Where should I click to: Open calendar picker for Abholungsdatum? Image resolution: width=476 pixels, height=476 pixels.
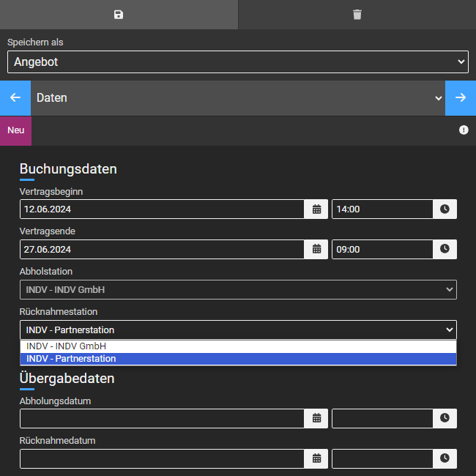pyautogui.click(x=316, y=418)
